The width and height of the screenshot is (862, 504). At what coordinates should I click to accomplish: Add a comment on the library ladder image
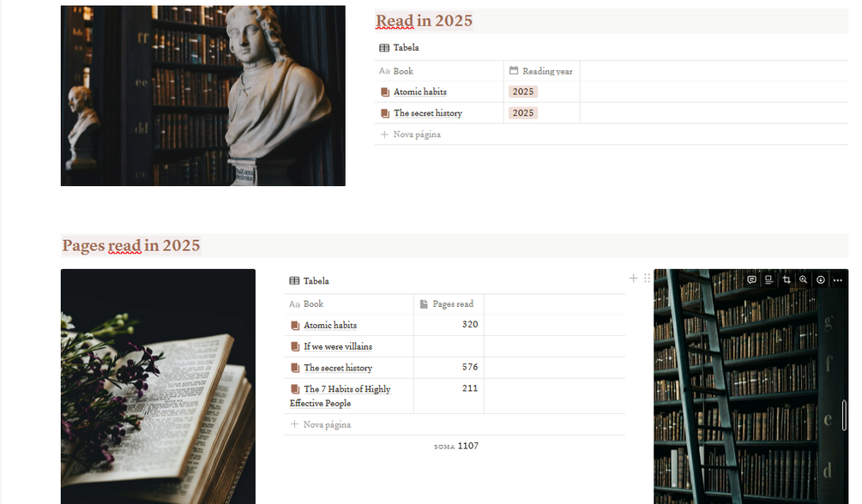[x=751, y=279]
